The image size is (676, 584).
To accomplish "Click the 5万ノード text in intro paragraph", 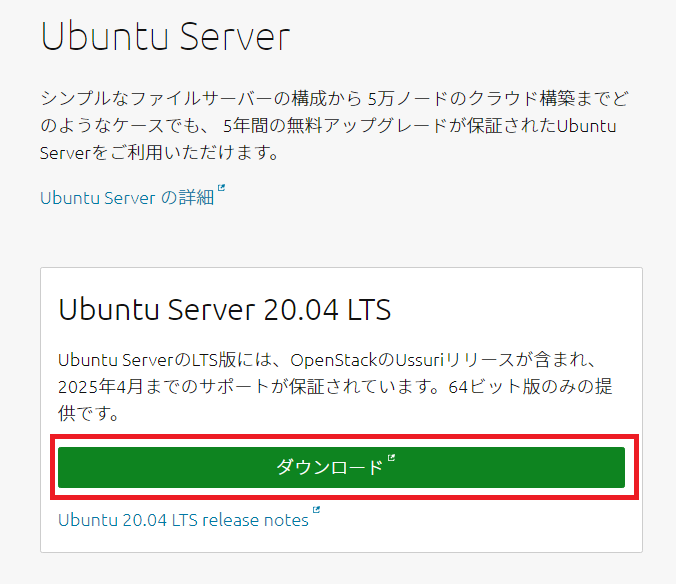I will pyautogui.click(x=408, y=99).
